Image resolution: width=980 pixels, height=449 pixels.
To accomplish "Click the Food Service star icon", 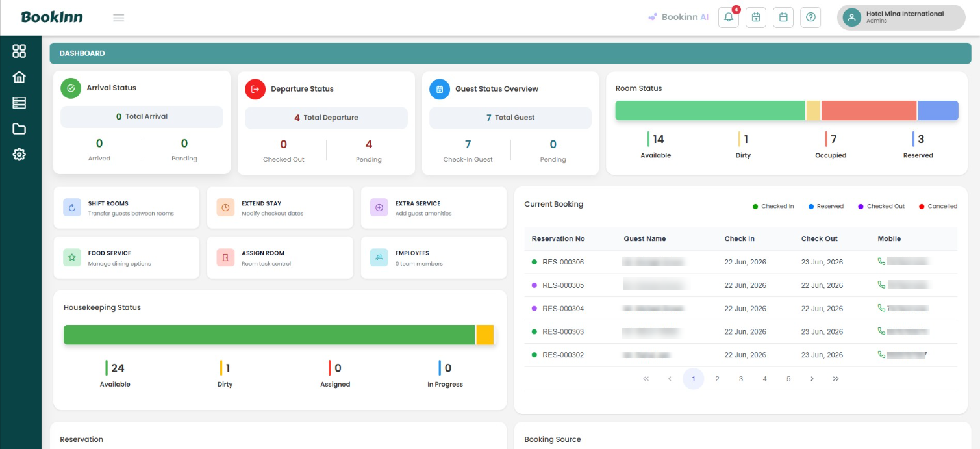I will 72,258.
